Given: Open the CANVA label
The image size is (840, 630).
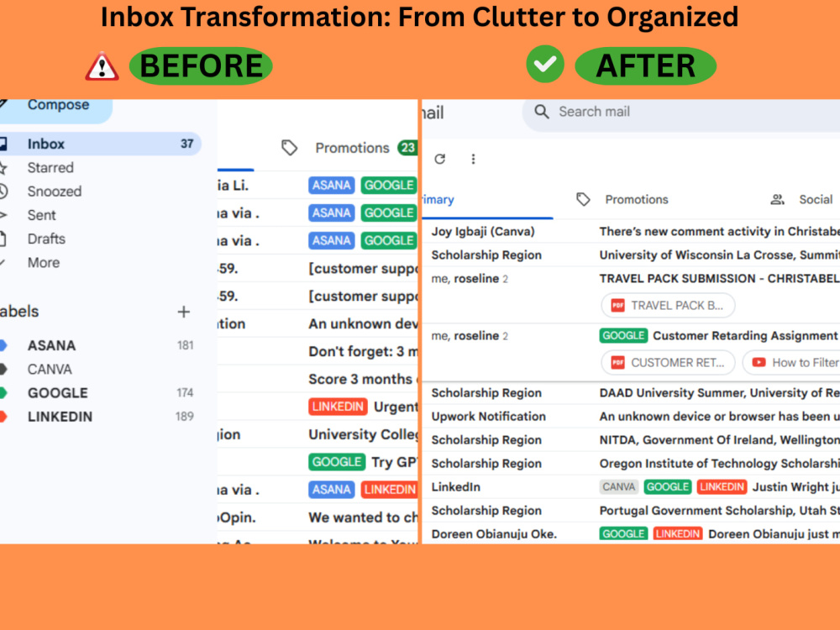Looking at the screenshot, I should pyautogui.click(x=50, y=369).
